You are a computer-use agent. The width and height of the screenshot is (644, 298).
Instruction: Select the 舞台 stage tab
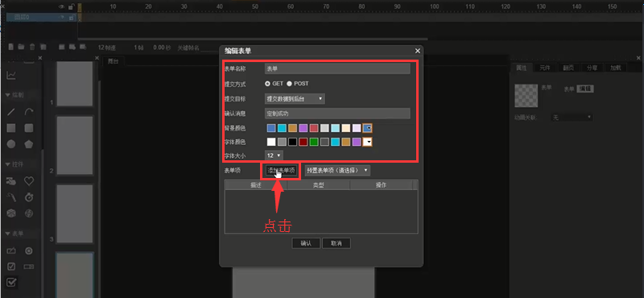click(x=113, y=61)
